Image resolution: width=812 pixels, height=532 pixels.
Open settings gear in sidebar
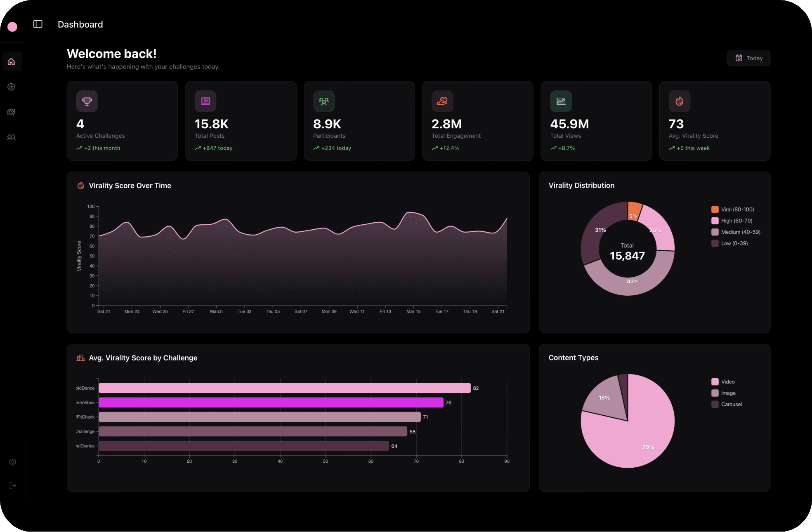[13, 462]
